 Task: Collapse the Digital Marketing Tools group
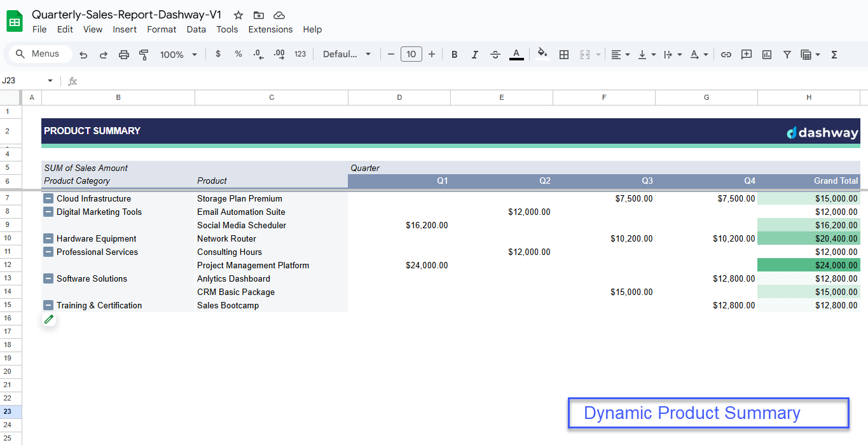point(48,212)
